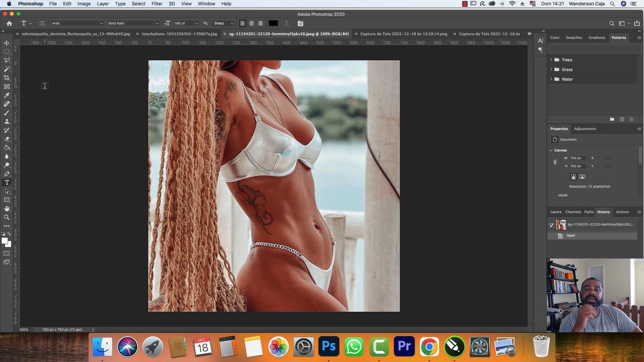Switch to istockphoto-1051236502 document tab
The height and width of the screenshot is (362, 644).
click(x=180, y=34)
